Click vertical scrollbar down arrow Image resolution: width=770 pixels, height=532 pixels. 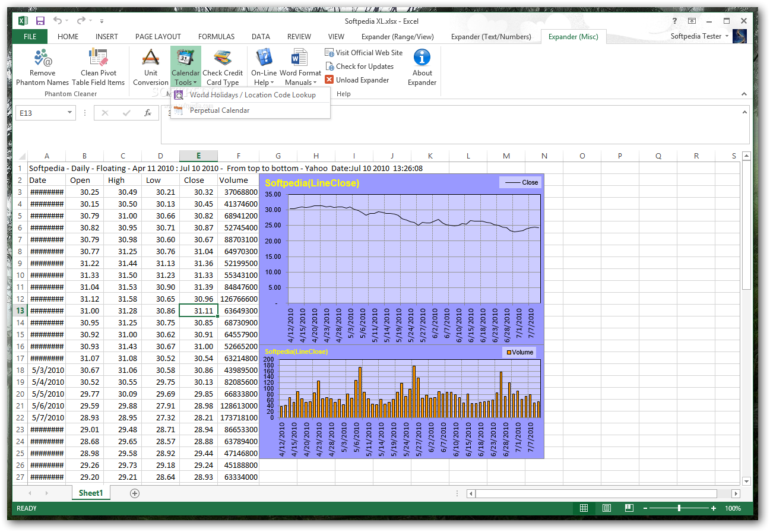pyautogui.click(x=746, y=482)
